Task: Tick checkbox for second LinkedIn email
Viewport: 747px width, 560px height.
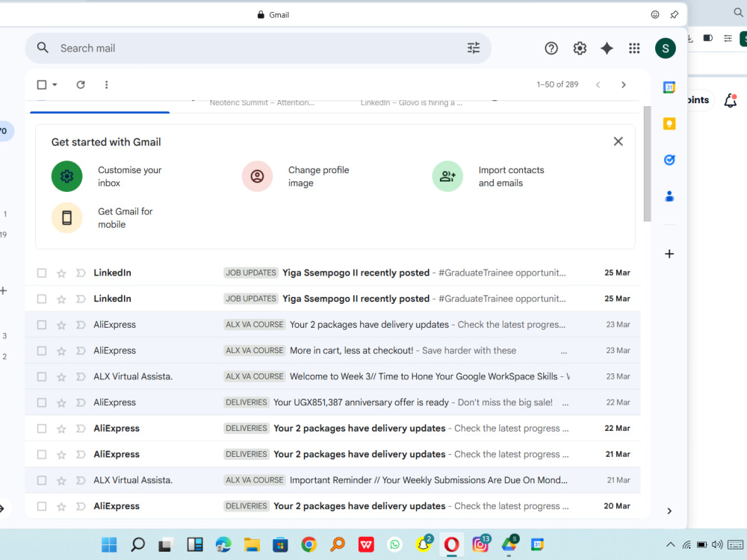Action: click(42, 299)
